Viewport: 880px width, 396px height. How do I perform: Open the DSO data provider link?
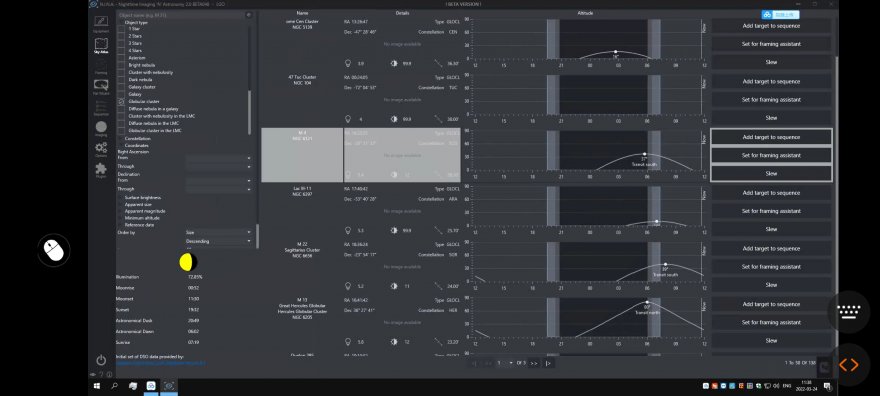pos(161,363)
